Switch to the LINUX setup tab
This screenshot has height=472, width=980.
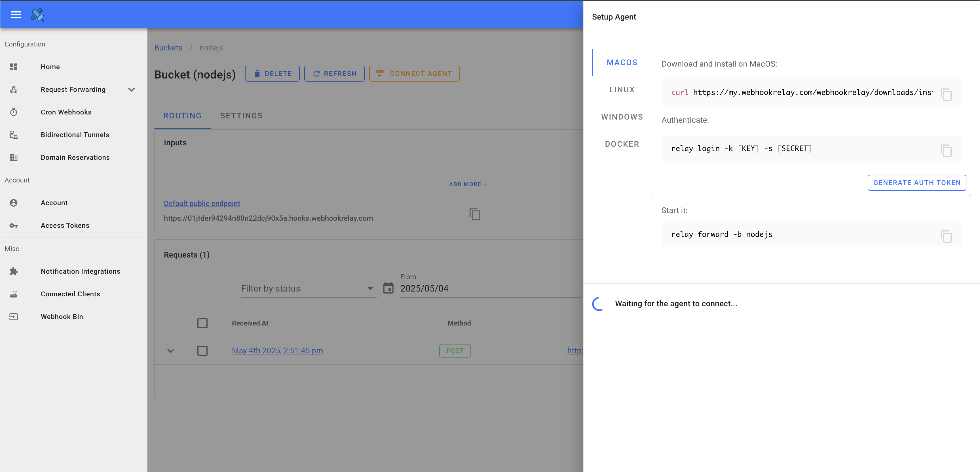[x=622, y=90]
